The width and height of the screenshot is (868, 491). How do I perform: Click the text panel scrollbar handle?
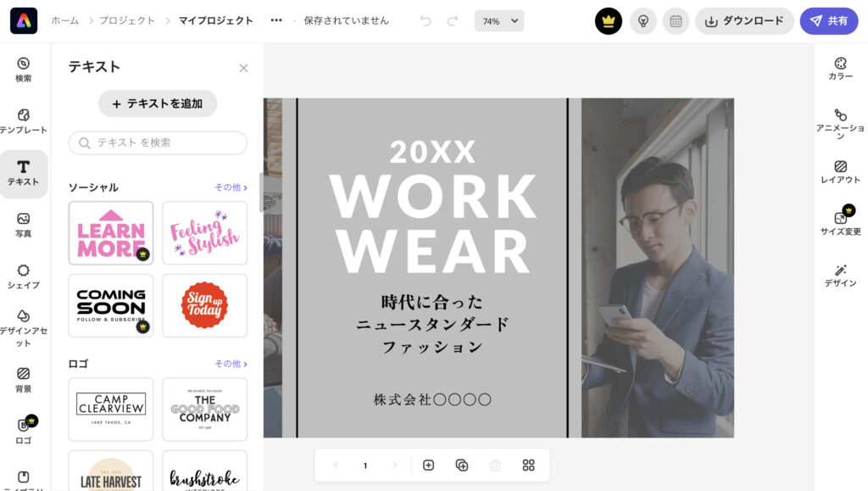coord(261,192)
